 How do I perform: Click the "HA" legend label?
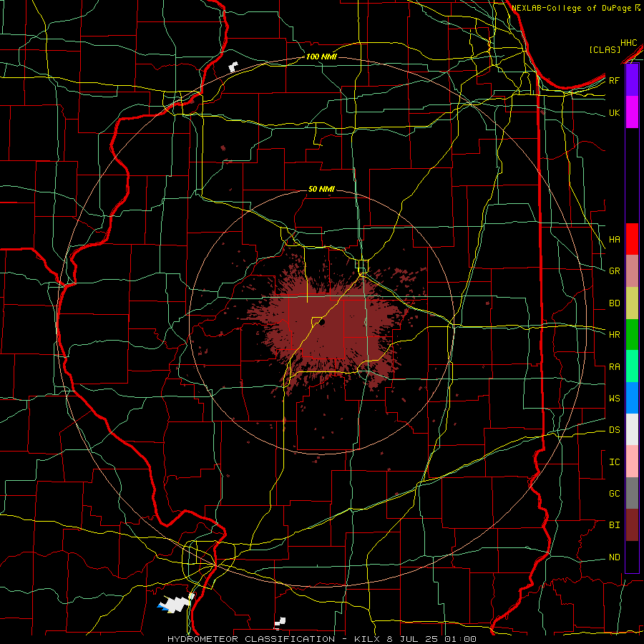[615, 240]
